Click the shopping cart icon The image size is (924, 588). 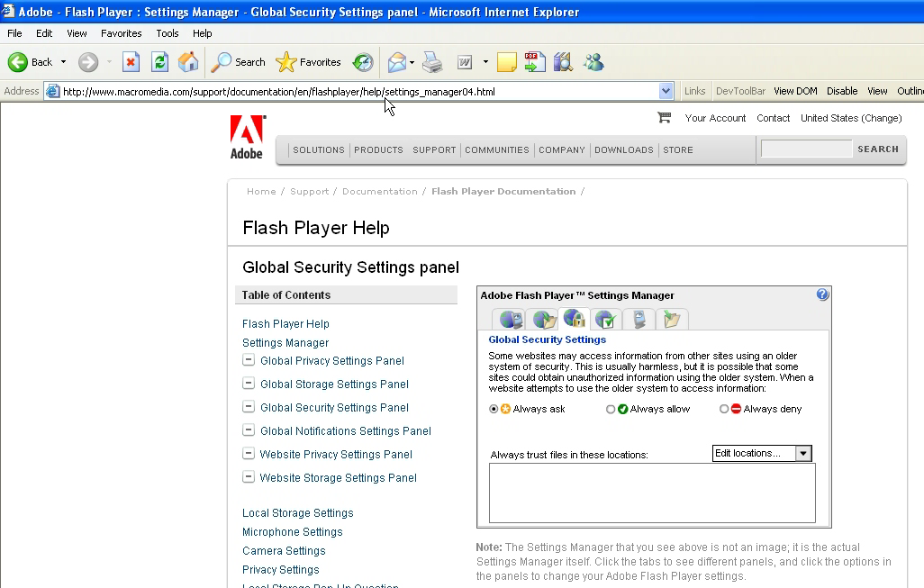664,118
